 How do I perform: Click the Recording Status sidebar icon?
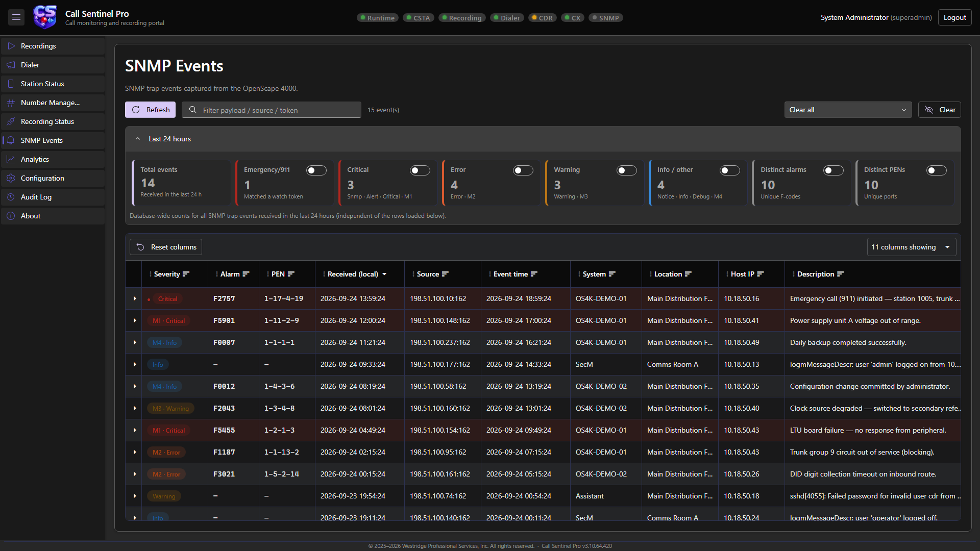tap(11, 121)
